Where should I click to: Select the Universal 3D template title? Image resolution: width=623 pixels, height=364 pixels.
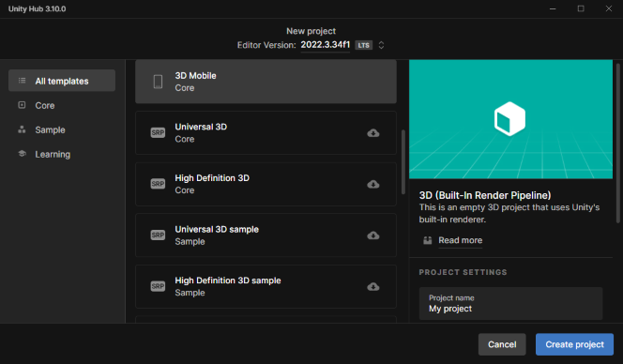pyautogui.click(x=201, y=127)
